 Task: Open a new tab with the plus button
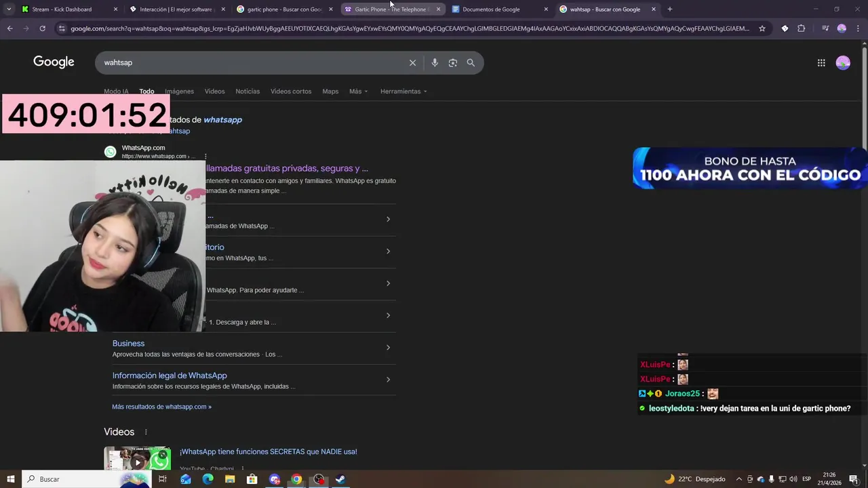point(670,9)
